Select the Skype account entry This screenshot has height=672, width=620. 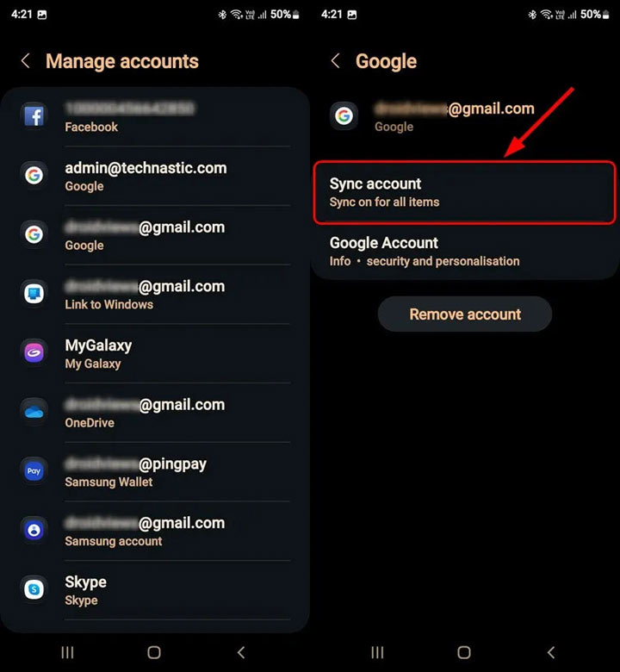tap(155, 590)
